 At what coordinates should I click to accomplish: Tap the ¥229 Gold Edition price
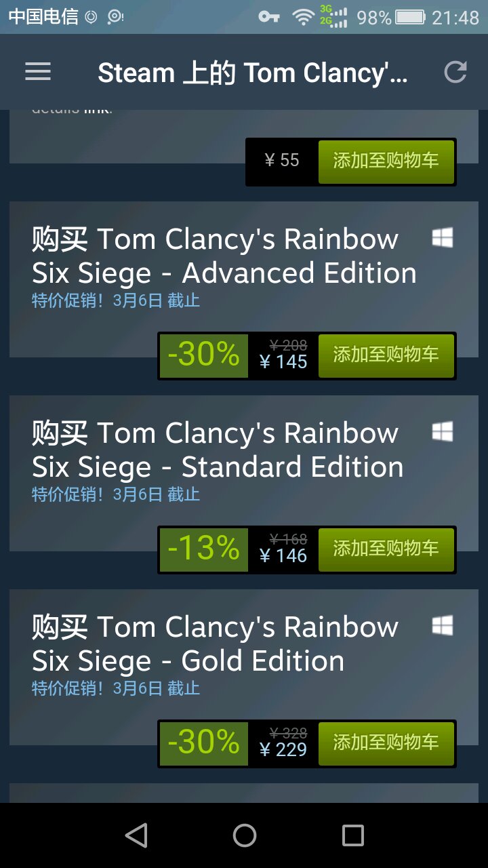[283, 750]
